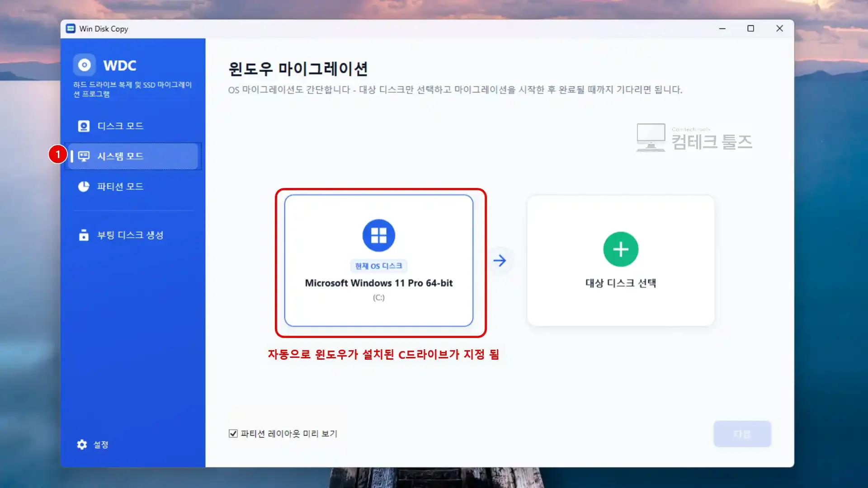This screenshot has height=488, width=868.
Task: Click the 디스크 모드 disk icon
Action: click(84, 126)
